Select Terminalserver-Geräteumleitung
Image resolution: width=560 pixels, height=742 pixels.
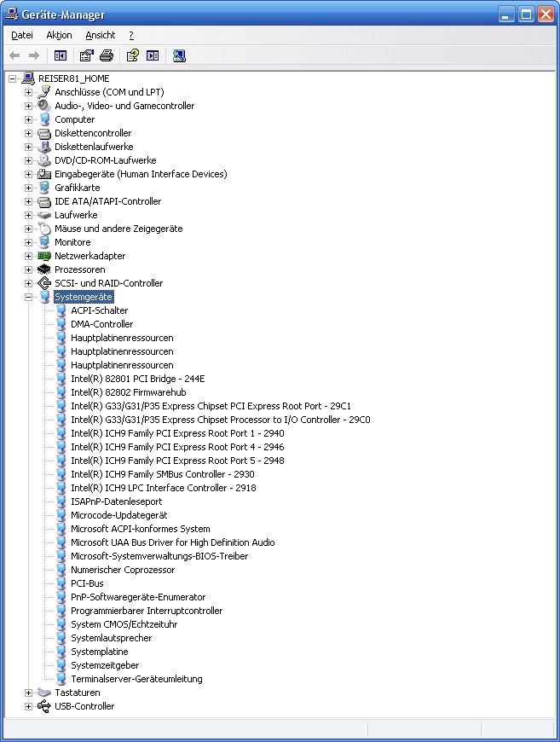136,679
